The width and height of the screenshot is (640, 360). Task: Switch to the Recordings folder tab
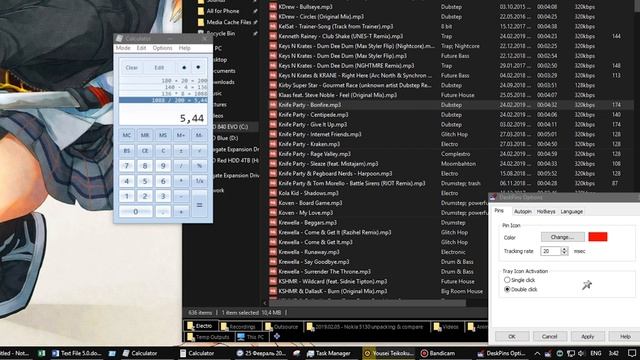pyautogui.click(x=239, y=327)
